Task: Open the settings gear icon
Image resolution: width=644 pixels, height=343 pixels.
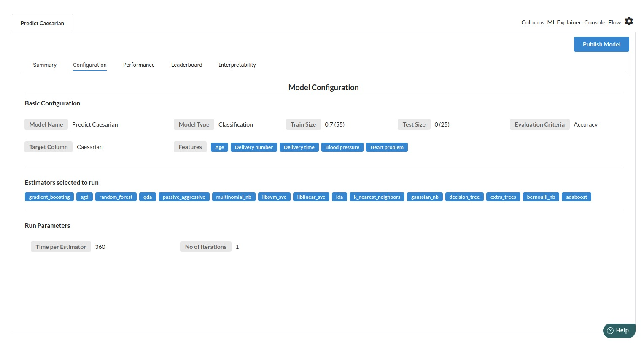Action: (629, 22)
